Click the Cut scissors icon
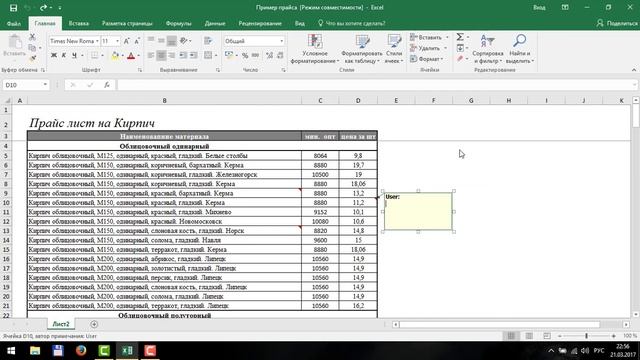 (32, 37)
